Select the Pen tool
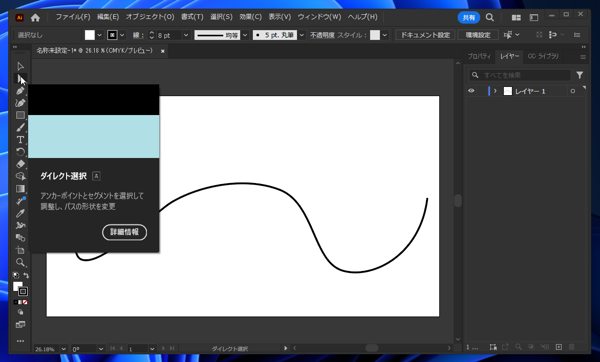The width and height of the screenshot is (600, 362). (20, 91)
